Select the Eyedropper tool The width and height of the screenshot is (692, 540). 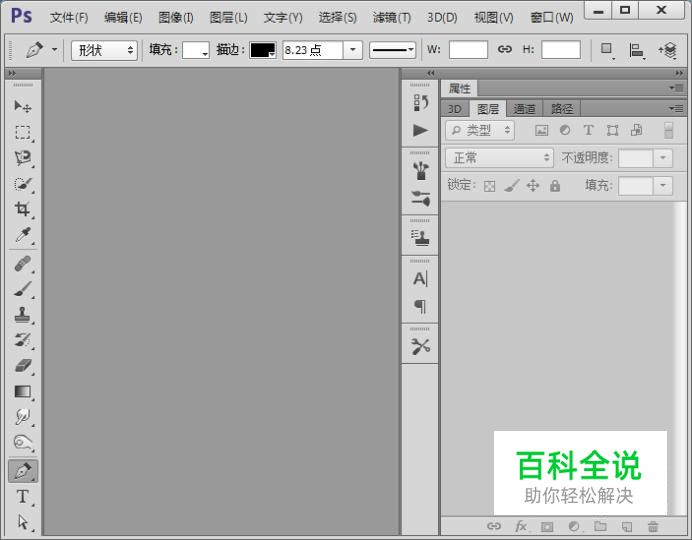coord(23,235)
